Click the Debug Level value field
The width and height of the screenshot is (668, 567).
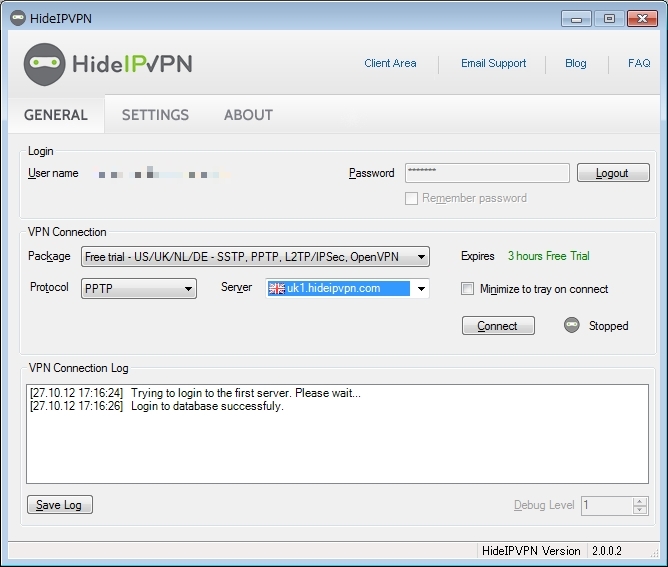(607, 505)
